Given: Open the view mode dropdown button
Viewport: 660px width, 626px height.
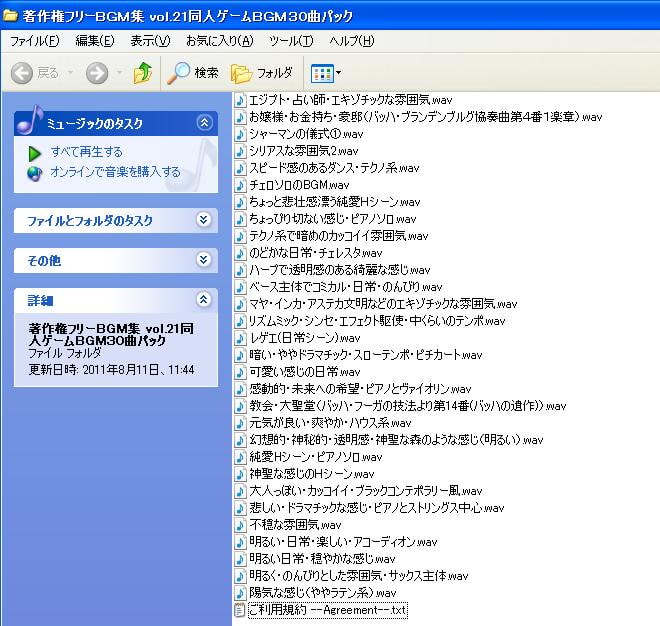Looking at the screenshot, I should [326, 73].
